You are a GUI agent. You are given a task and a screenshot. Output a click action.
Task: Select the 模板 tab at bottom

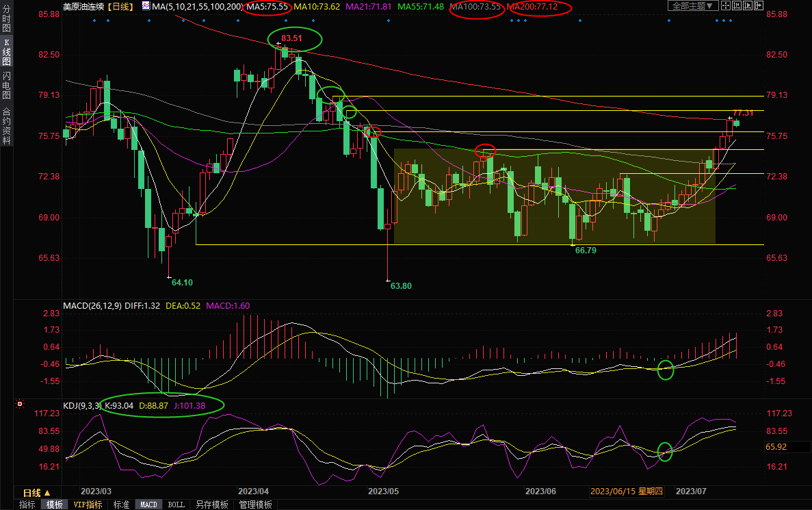[x=55, y=505]
